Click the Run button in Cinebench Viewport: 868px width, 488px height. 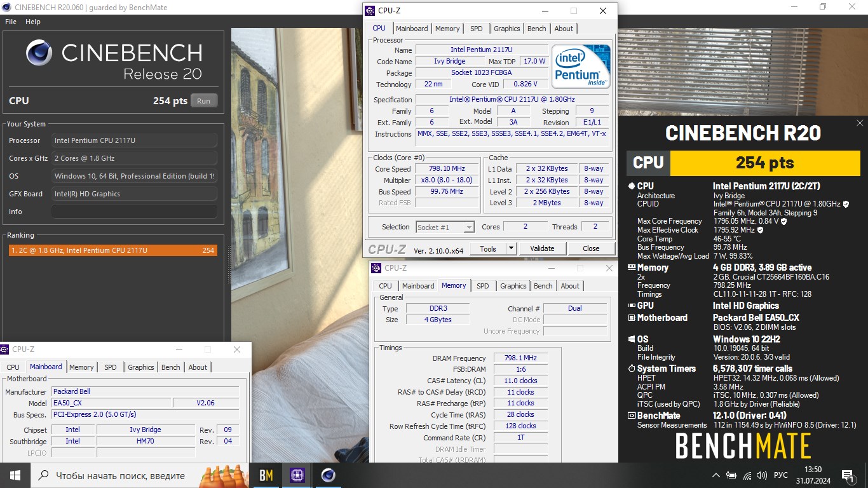(204, 101)
